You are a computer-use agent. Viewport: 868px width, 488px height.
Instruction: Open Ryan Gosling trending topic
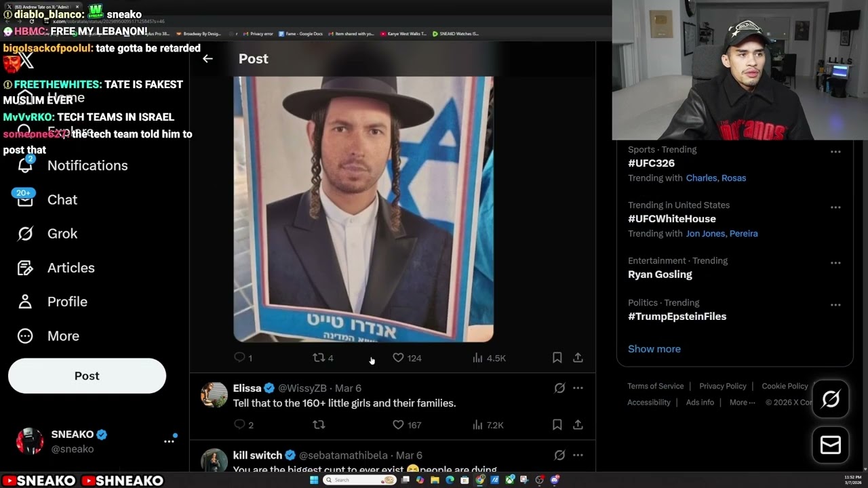[x=660, y=274]
